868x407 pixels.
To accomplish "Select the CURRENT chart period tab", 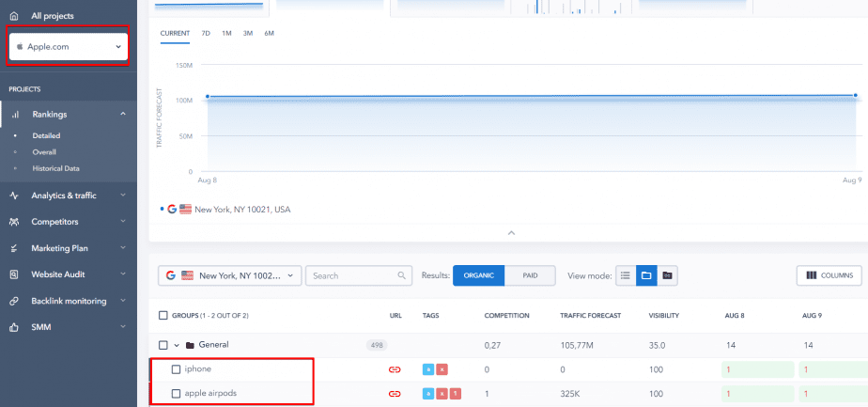I will (175, 33).
